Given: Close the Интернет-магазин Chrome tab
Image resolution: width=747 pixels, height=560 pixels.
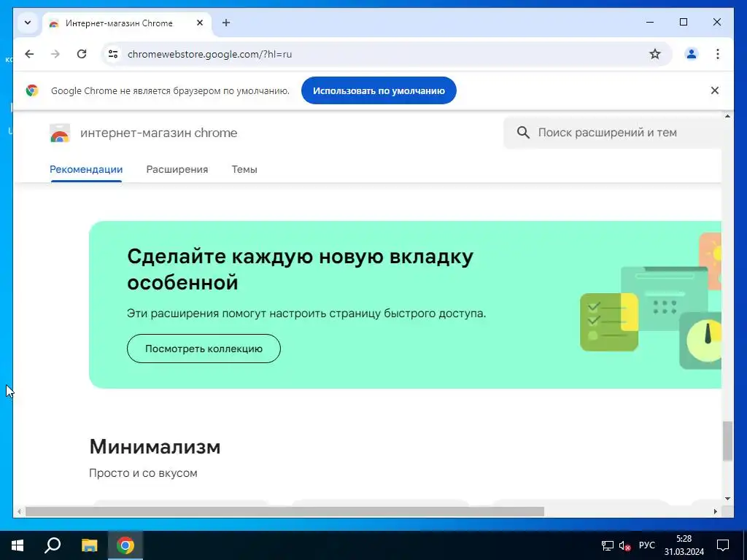Looking at the screenshot, I should (x=200, y=23).
